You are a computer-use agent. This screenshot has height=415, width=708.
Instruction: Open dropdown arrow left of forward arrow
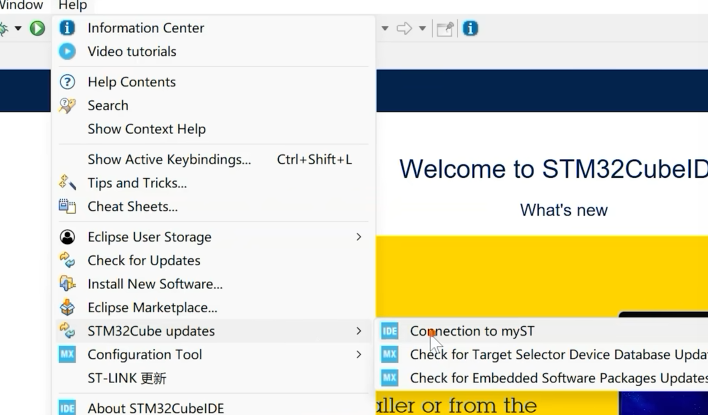pyautogui.click(x=385, y=28)
